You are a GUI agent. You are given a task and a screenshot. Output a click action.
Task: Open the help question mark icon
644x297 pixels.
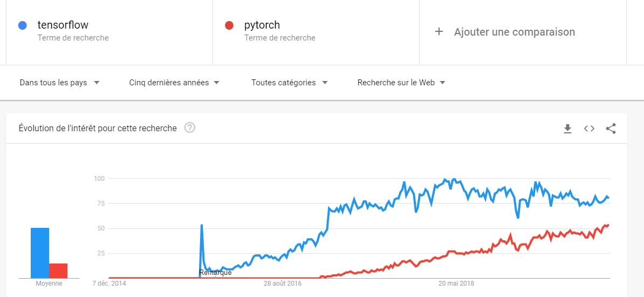tap(189, 128)
